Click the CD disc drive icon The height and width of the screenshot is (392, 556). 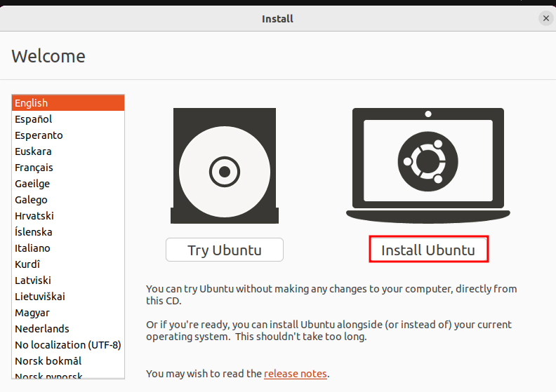coord(224,166)
